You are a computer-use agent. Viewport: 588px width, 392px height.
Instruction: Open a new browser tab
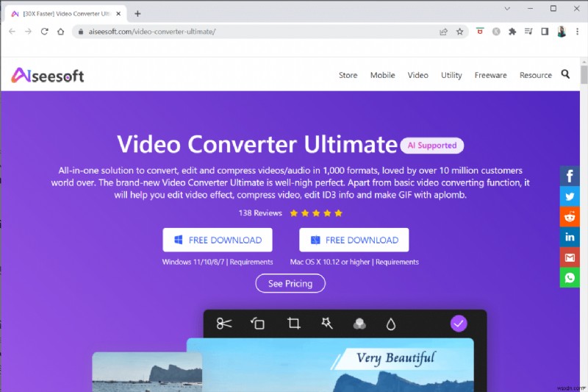click(137, 13)
